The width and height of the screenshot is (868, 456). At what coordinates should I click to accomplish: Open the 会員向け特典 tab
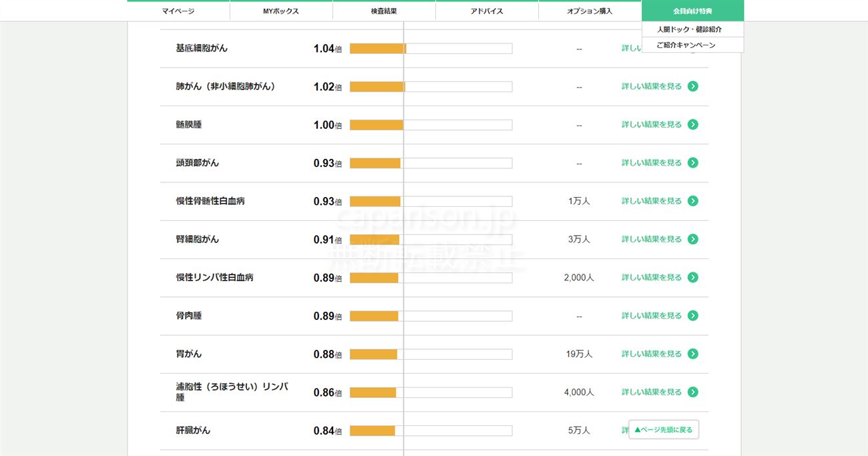coord(692,11)
